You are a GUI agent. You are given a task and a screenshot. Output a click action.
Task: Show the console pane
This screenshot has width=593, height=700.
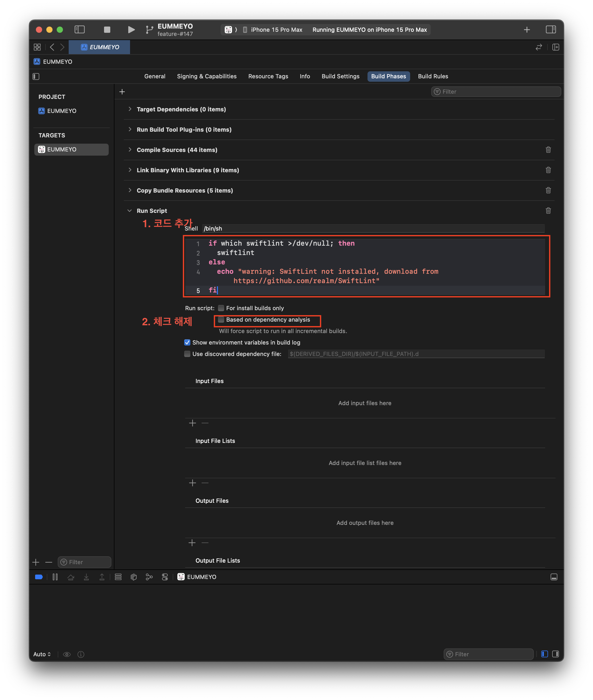coord(555,654)
